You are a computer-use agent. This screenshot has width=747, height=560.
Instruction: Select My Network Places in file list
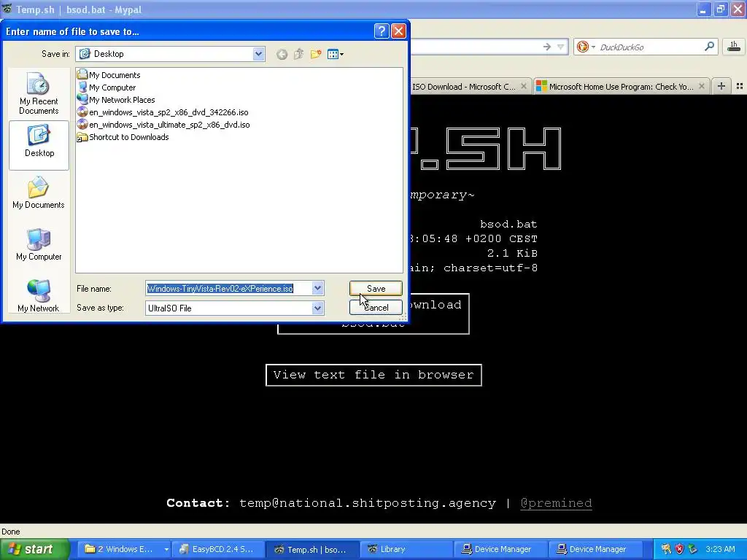click(x=116, y=99)
